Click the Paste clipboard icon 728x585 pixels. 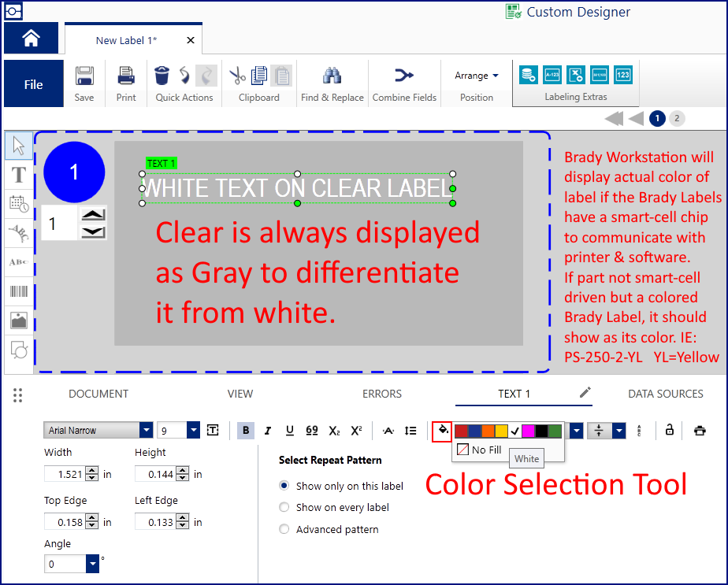[x=281, y=76]
